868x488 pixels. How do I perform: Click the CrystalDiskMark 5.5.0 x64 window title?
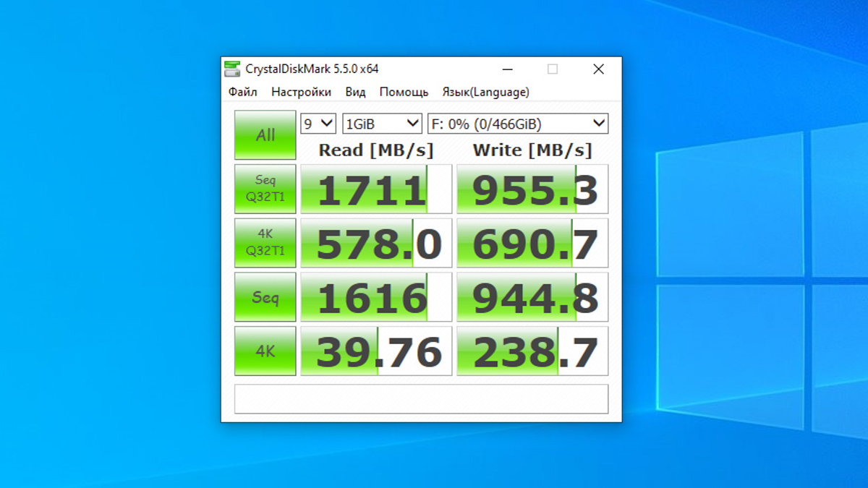click(x=312, y=69)
